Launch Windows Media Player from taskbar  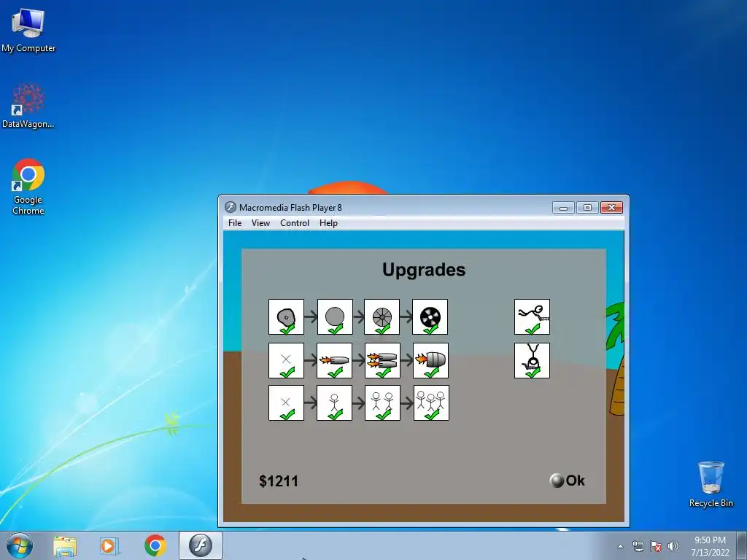(109, 545)
